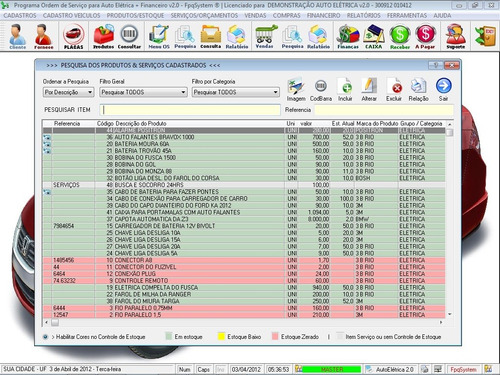Viewport: 500px width, 375px height.
Task: Click Pesquisa icon next to Nova OS
Action: pyautogui.click(x=185, y=36)
